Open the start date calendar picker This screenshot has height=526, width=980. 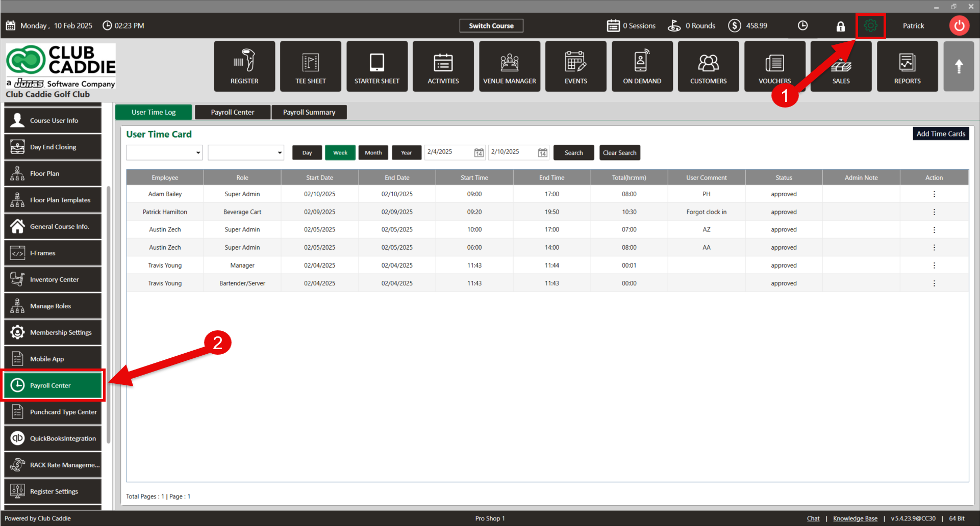tap(479, 152)
